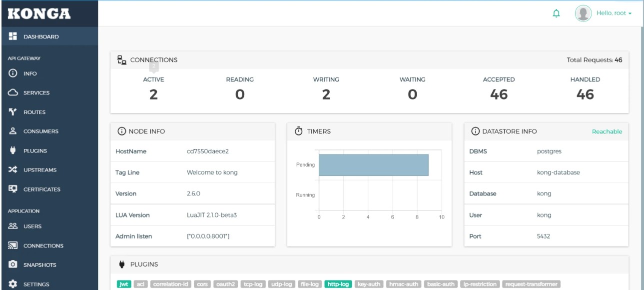The height and width of the screenshot is (290, 644).
Task: Click the notification bell icon
Action: pyautogui.click(x=556, y=13)
